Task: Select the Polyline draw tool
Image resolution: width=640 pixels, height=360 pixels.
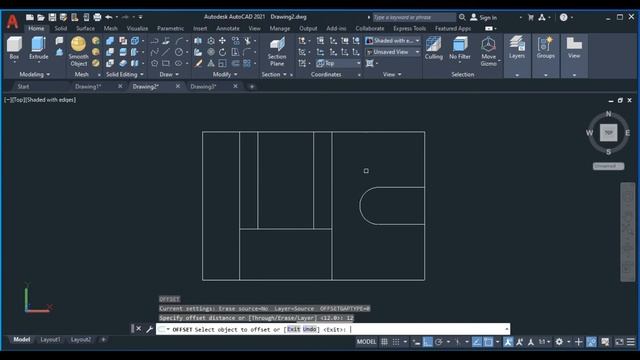Action: (x=154, y=41)
